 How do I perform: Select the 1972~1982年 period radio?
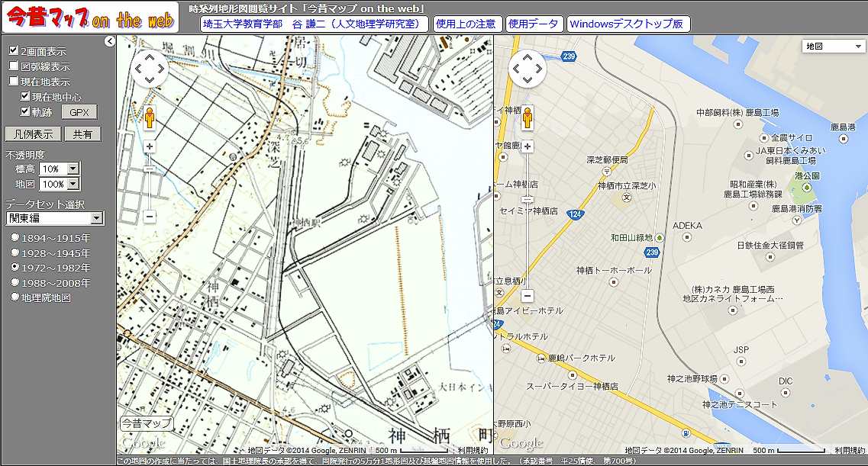click(15, 267)
